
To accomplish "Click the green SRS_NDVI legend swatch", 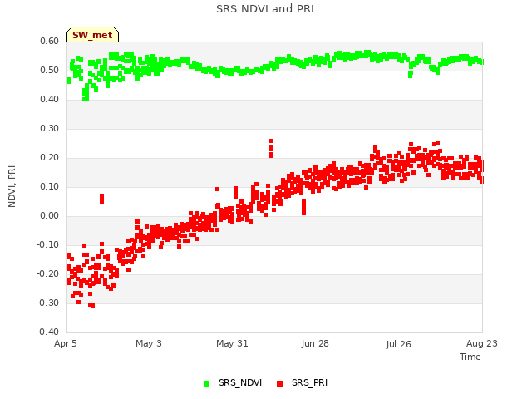I will (206, 383).
